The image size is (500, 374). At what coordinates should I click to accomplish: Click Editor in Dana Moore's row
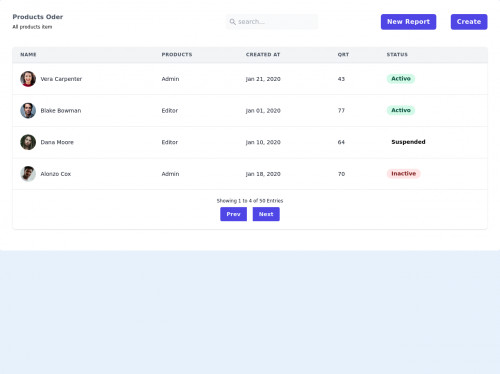(170, 142)
